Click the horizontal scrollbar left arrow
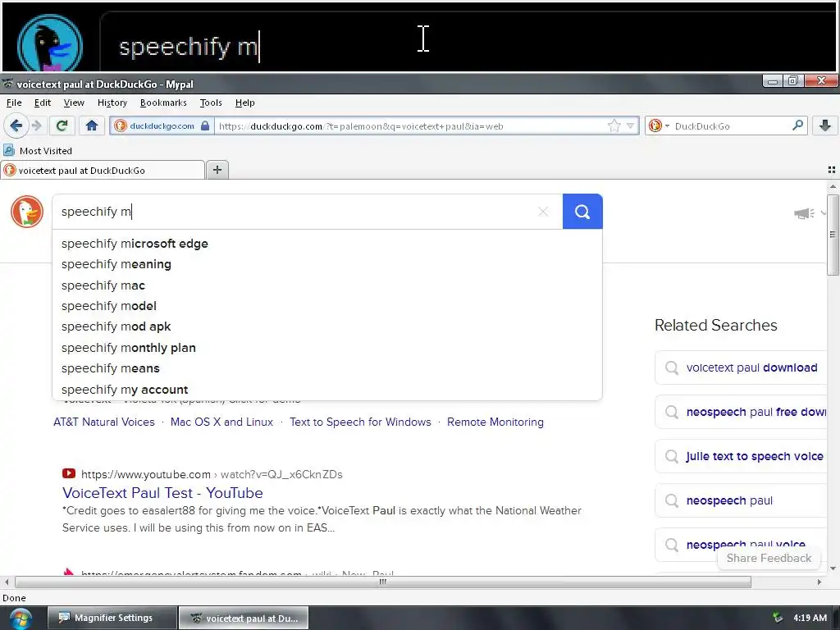 tap(7, 582)
